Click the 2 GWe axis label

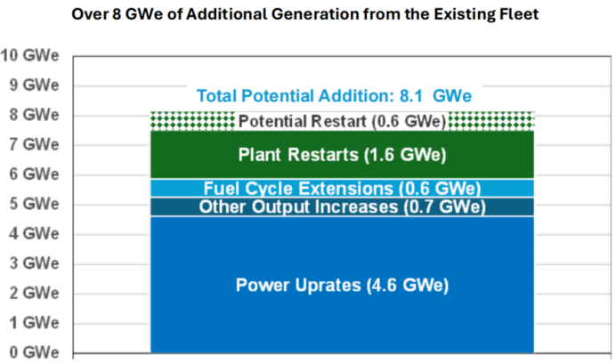(x=34, y=294)
